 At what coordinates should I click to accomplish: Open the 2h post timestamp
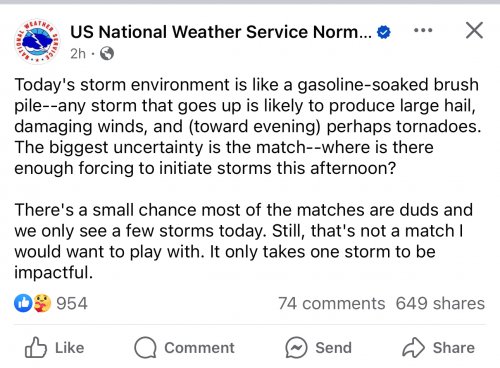tap(78, 53)
